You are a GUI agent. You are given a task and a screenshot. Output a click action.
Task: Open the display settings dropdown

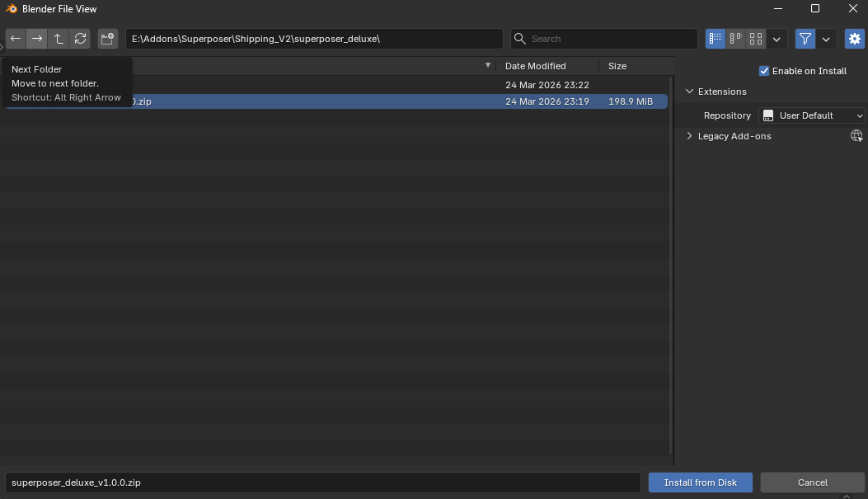[x=777, y=39]
